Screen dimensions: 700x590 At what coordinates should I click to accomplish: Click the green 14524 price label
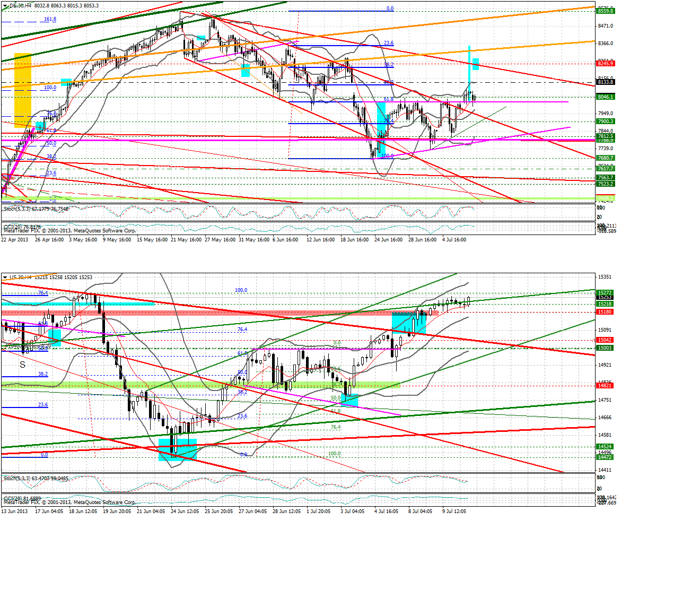pos(605,446)
